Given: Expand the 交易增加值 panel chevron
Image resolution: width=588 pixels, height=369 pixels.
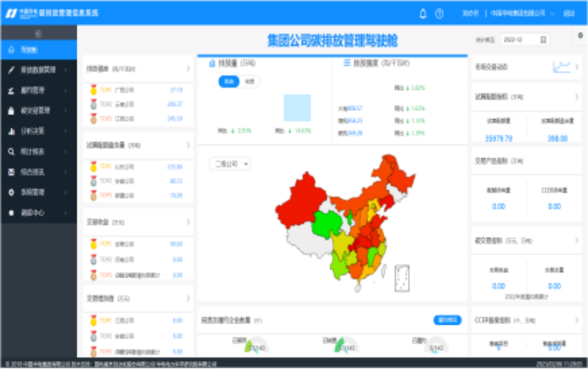Looking at the screenshot, I should tap(188, 298).
